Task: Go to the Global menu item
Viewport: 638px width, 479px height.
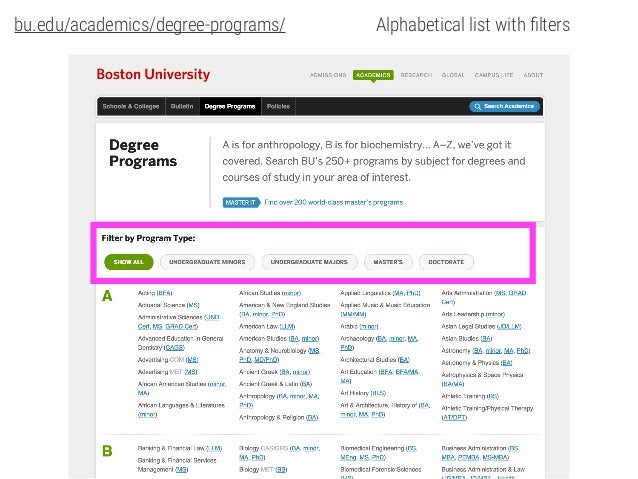Action: coord(453,75)
